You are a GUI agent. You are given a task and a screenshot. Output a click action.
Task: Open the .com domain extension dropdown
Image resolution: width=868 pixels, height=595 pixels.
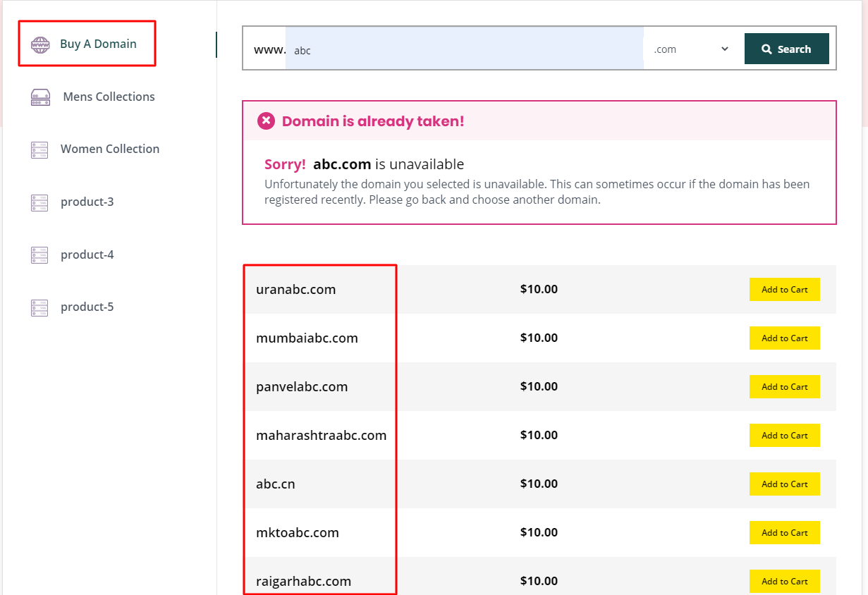tap(691, 49)
